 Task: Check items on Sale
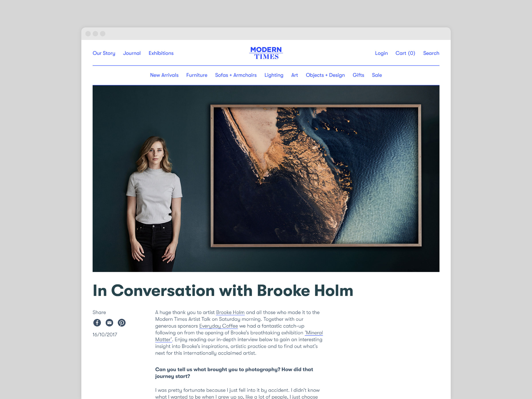[x=377, y=75]
